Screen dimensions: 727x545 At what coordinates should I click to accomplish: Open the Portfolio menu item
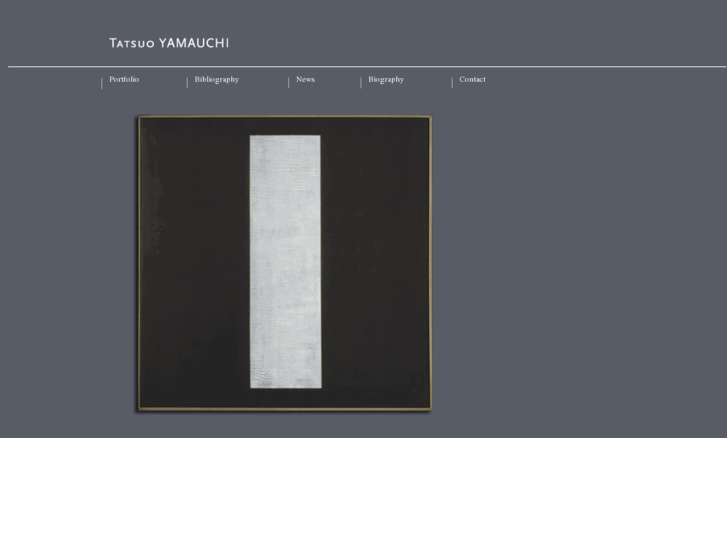point(124,79)
